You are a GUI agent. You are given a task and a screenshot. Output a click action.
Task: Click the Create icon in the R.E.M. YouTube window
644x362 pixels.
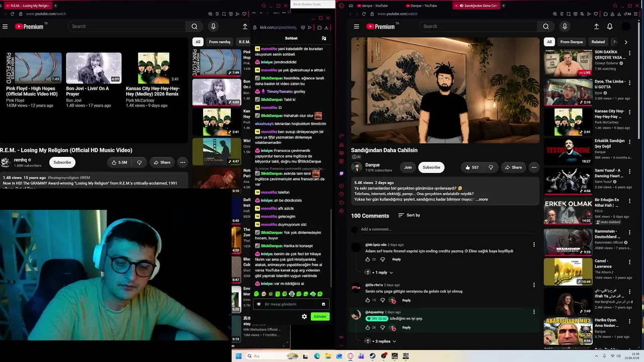(245, 26)
